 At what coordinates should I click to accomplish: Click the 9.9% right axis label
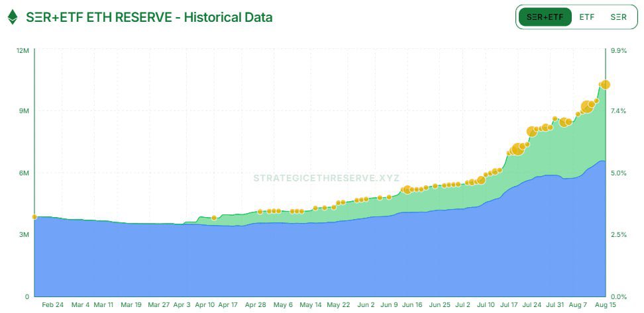tap(619, 51)
